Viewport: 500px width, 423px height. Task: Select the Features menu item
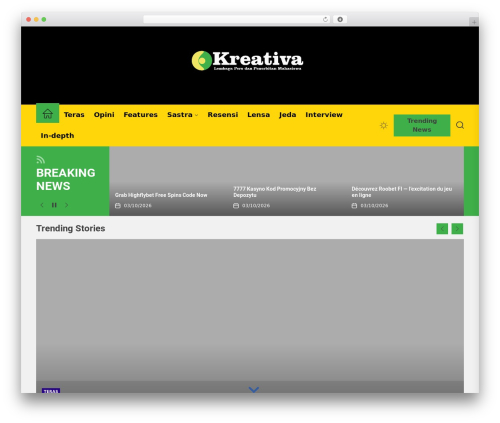tap(140, 115)
